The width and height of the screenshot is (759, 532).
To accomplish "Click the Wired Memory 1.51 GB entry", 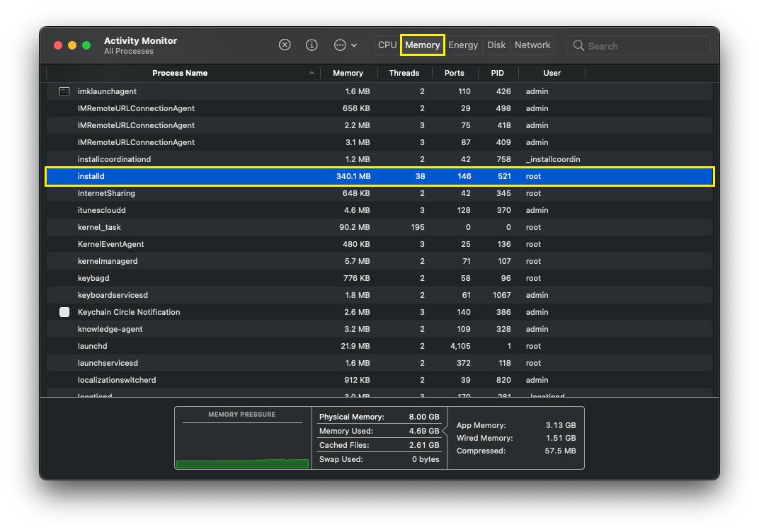I will pyautogui.click(x=516, y=438).
